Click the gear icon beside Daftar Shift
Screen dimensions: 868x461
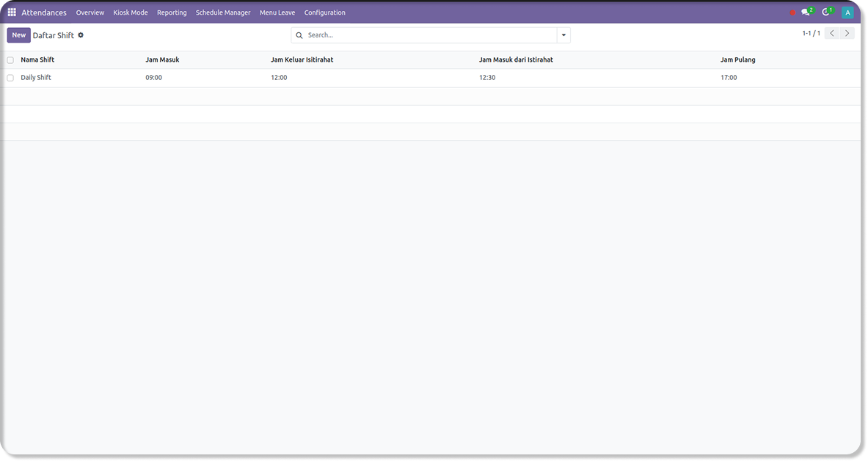click(81, 35)
